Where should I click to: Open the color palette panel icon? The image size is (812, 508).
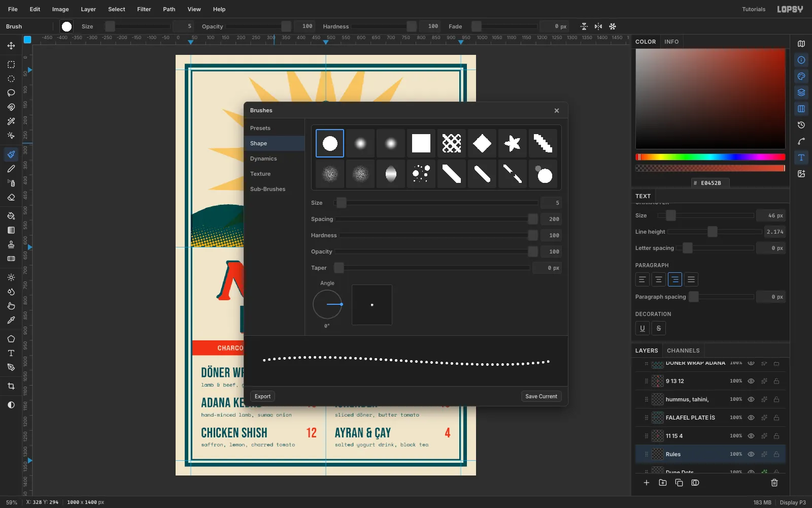(x=801, y=76)
